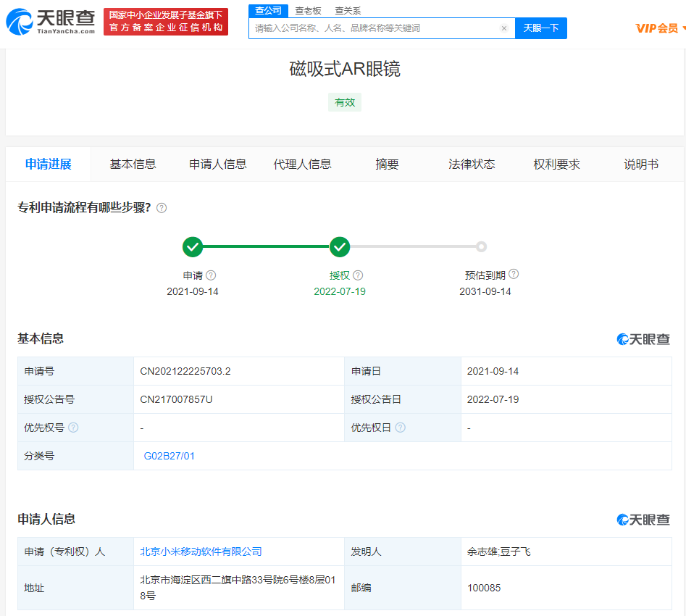Click the help icon next to 授权 step
Image resolution: width=686 pixels, height=616 pixels.
click(358, 275)
